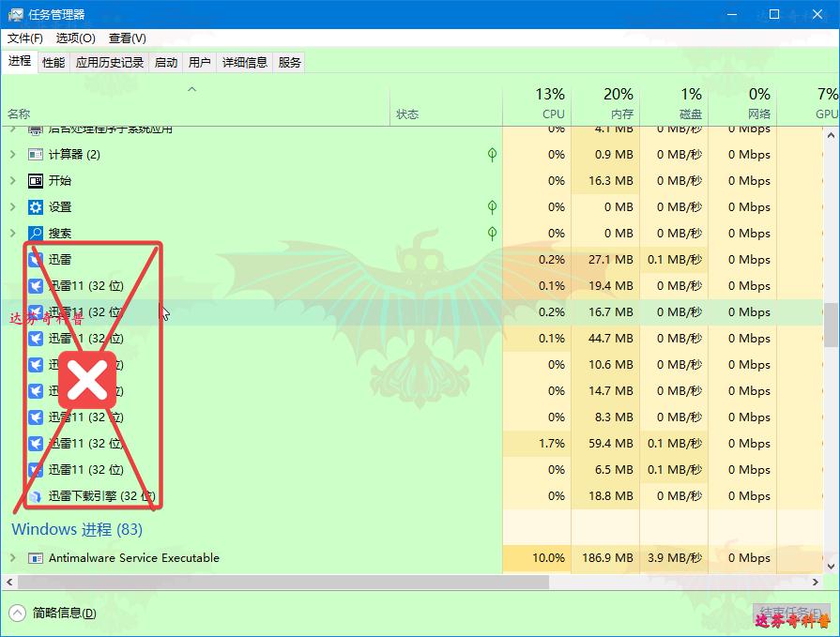Click the 搜索 magnifier icon
This screenshot has width=840, height=637.
tap(35, 234)
